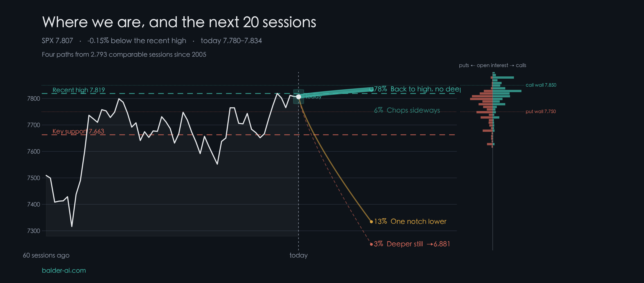The height and width of the screenshot is (283, 644).
Task: Click the 'call wall 7,850' label
Action: click(541, 85)
